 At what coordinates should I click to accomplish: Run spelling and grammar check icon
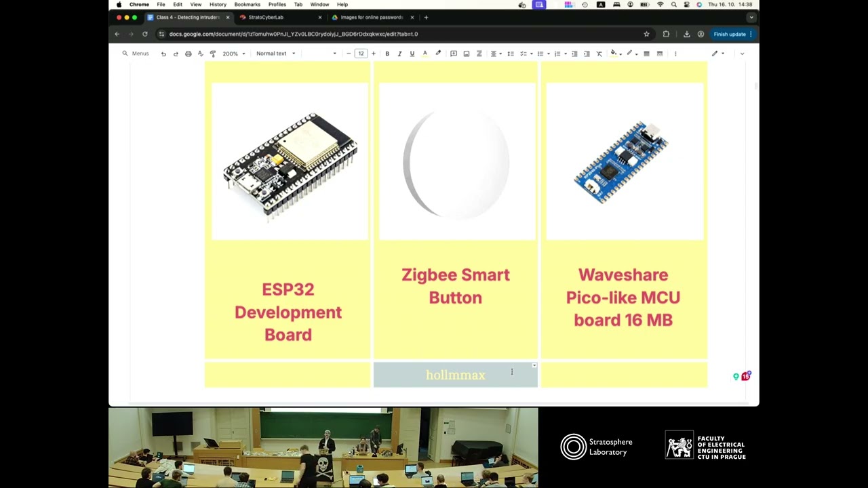[200, 54]
